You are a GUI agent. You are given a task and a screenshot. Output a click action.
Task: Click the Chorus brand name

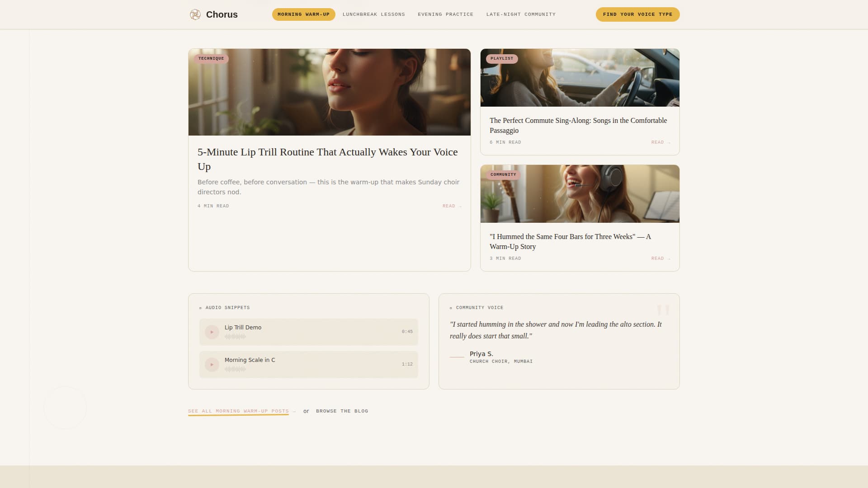point(222,14)
